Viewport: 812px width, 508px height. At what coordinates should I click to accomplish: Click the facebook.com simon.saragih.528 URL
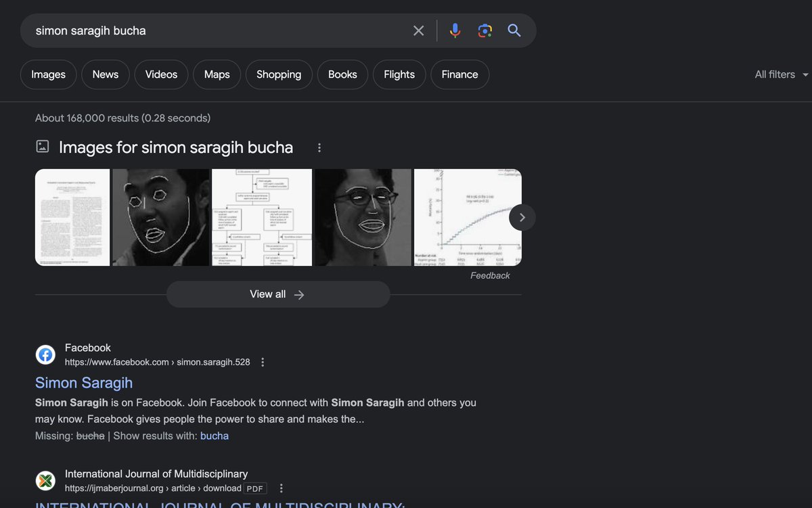158,362
